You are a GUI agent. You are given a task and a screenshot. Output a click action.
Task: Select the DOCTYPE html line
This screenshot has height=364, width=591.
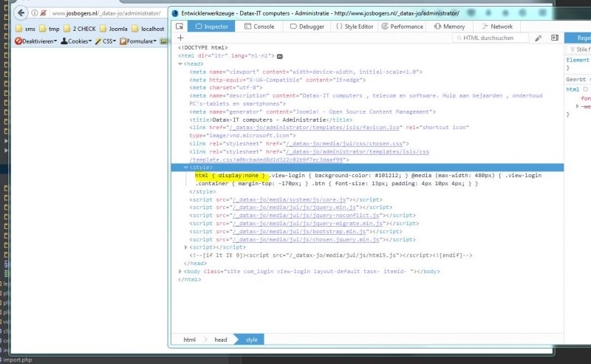pos(202,48)
